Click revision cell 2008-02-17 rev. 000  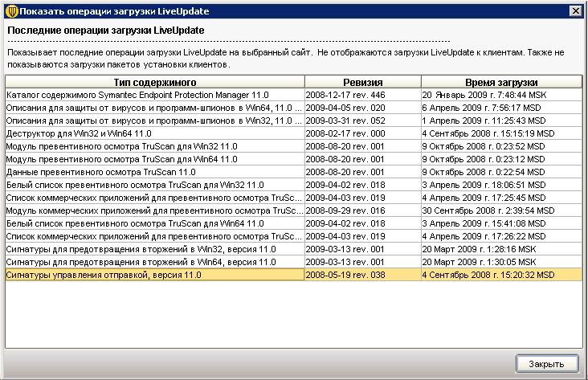pyautogui.click(x=363, y=133)
